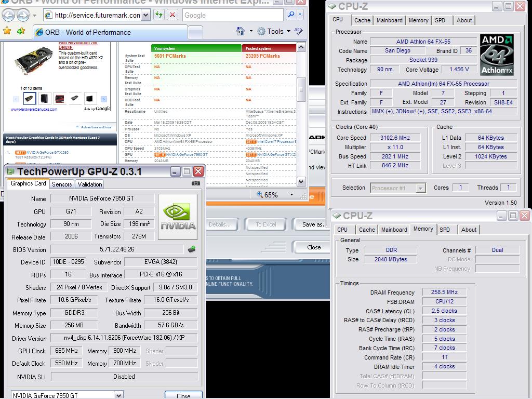This screenshot has width=532, height=399.
Task: Select the CPU tab in lower CPU-Z window
Action: pos(342,230)
